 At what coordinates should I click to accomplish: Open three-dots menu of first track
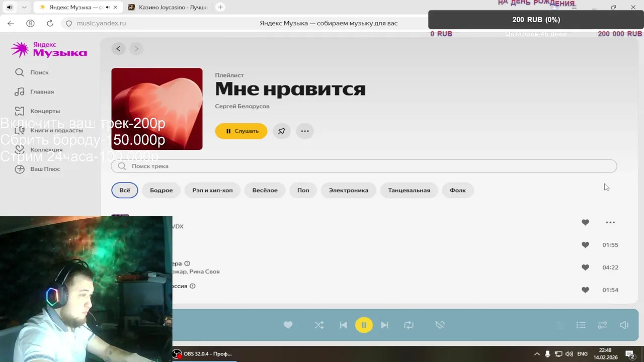pyautogui.click(x=610, y=222)
